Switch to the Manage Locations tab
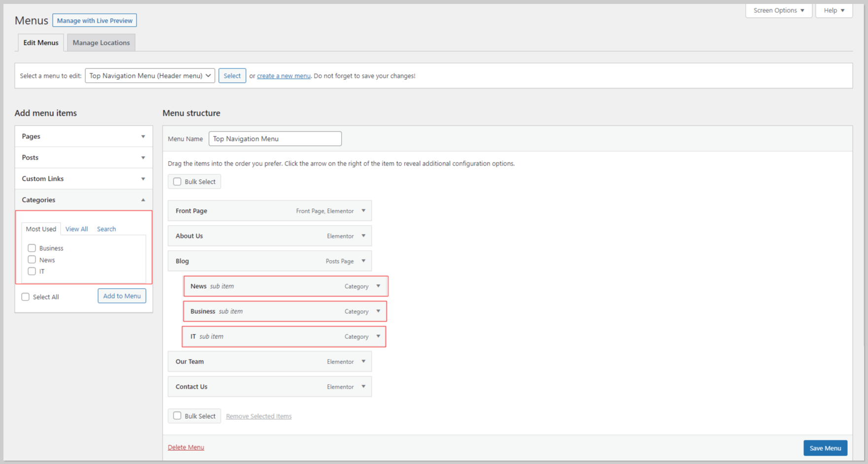 coord(101,43)
